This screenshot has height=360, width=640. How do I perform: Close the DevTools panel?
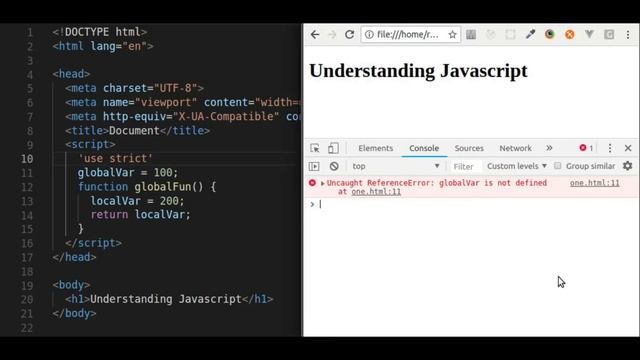point(628,148)
